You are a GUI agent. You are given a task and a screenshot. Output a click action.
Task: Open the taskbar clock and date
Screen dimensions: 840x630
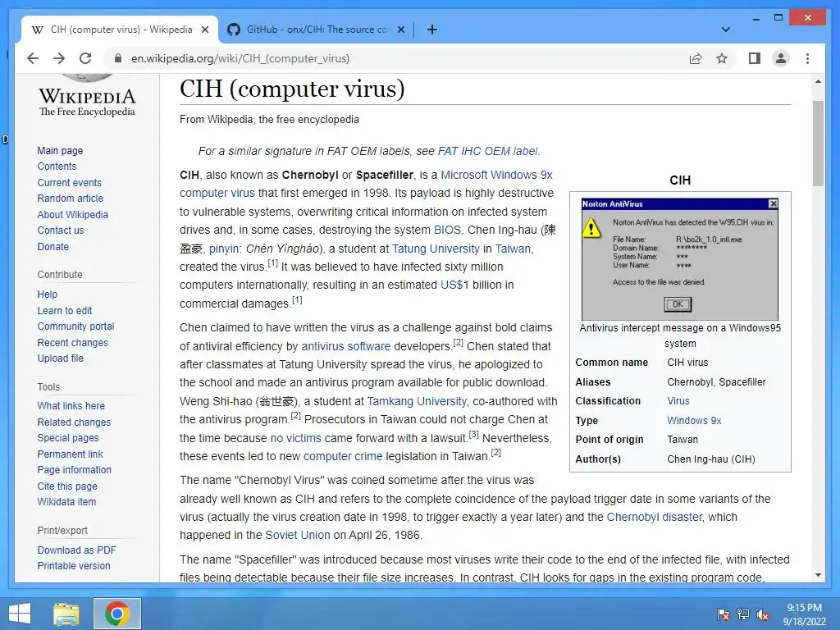click(804, 614)
